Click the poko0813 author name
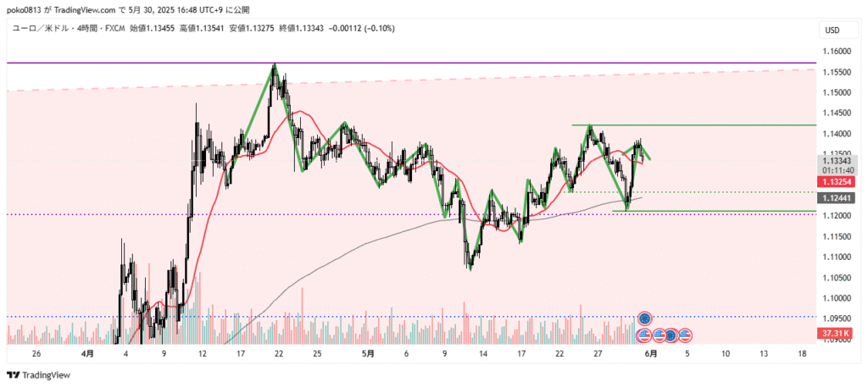Screen dimensions: 868x387 pyautogui.click(x=25, y=8)
